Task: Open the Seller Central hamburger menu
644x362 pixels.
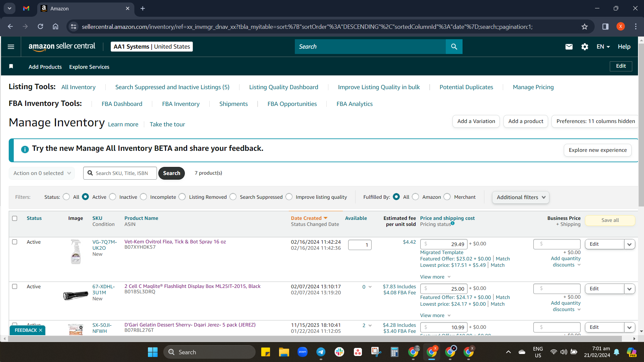Action: pyautogui.click(x=11, y=47)
